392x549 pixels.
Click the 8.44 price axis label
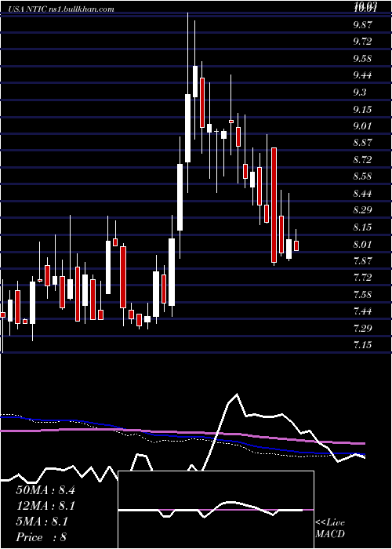(x=362, y=194)
